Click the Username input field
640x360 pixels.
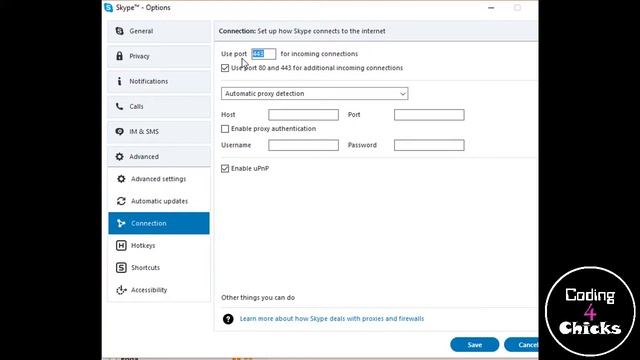[x=303, y=145]
